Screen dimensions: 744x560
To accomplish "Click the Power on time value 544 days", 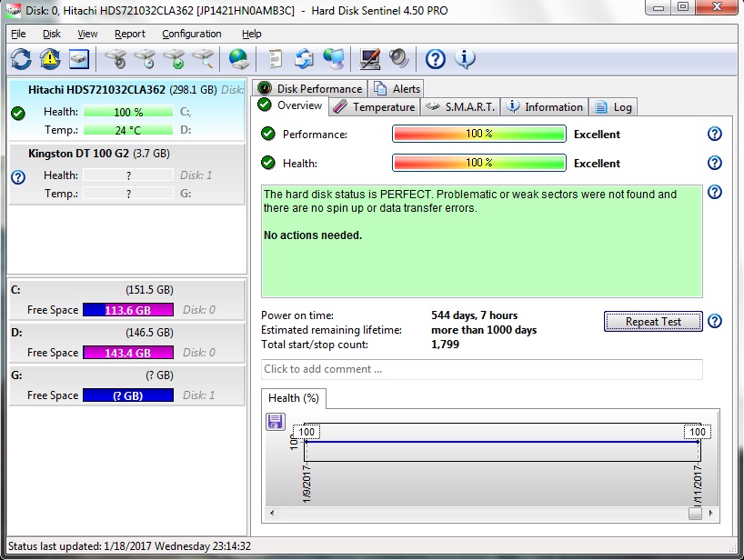I will (x=475, y=315).
